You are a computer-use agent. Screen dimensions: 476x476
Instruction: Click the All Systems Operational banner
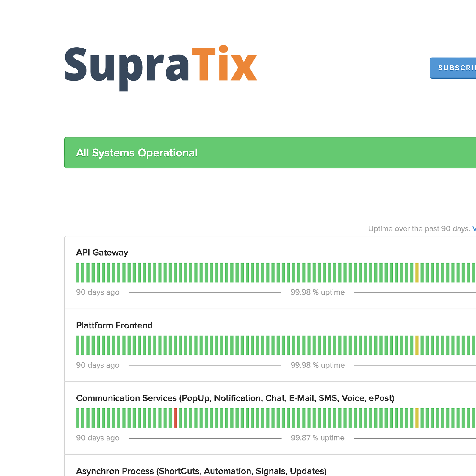click(x=270, y=153)
